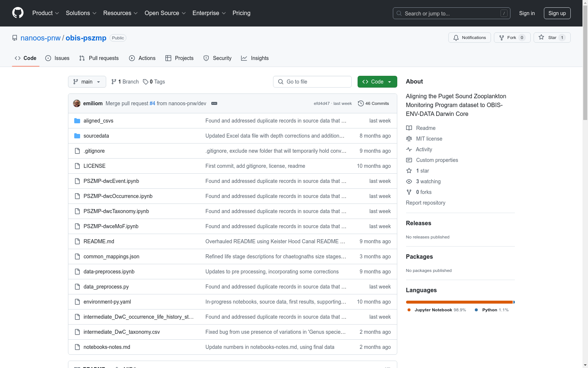Open pull request #4 link
This screenshot has height=368, width=588.
point(153,103)
